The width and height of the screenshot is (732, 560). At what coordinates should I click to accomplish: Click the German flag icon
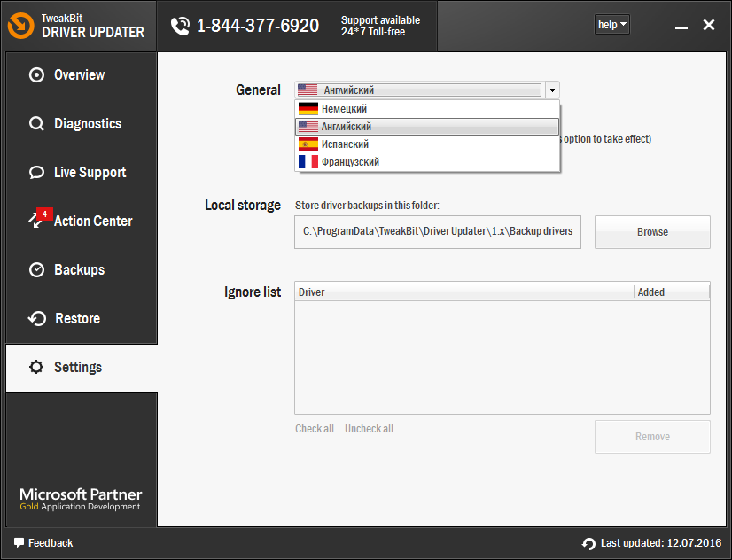click(x=308, y=109)
